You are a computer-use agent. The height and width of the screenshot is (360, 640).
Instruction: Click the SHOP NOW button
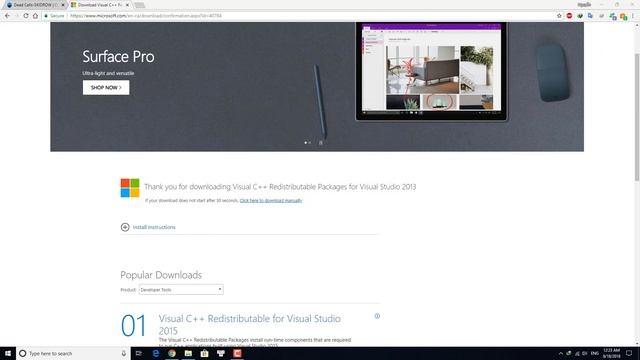106,87
